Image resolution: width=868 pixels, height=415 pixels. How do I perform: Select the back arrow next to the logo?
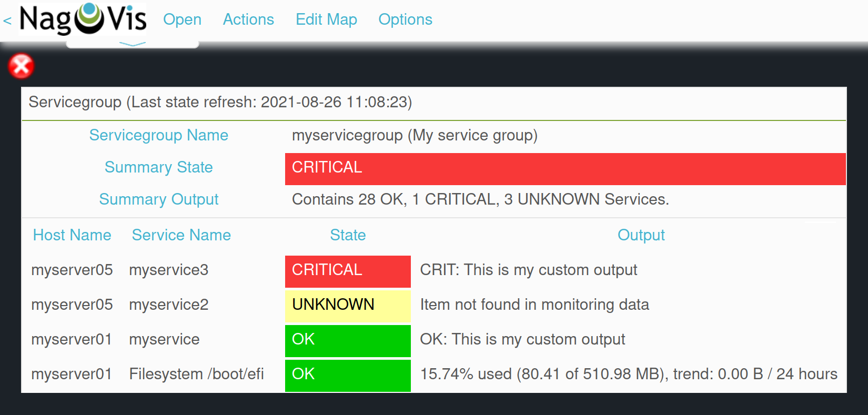[7, 20]
